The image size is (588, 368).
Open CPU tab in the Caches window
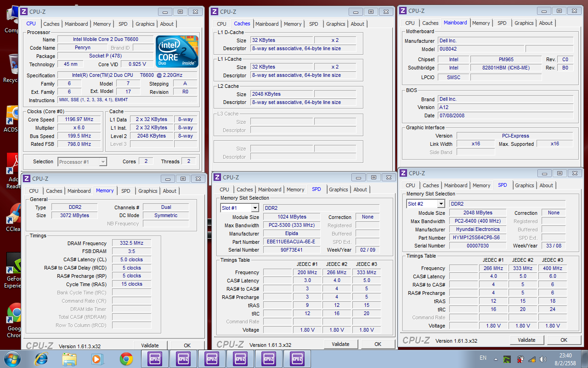coord(222,24)
